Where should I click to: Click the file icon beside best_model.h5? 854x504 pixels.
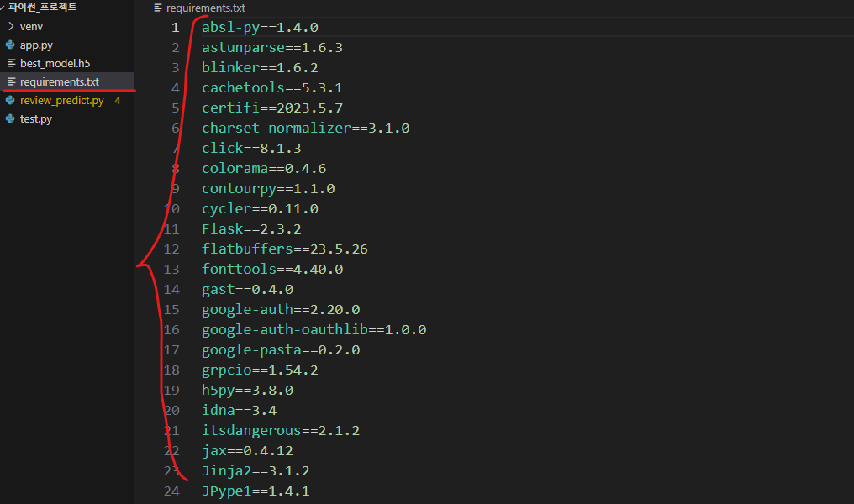(x=12, y=63)
